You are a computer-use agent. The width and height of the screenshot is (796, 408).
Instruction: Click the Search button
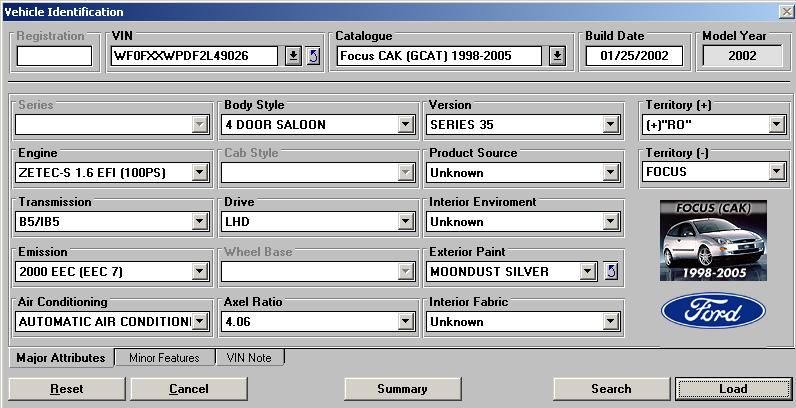coord(610,389)
